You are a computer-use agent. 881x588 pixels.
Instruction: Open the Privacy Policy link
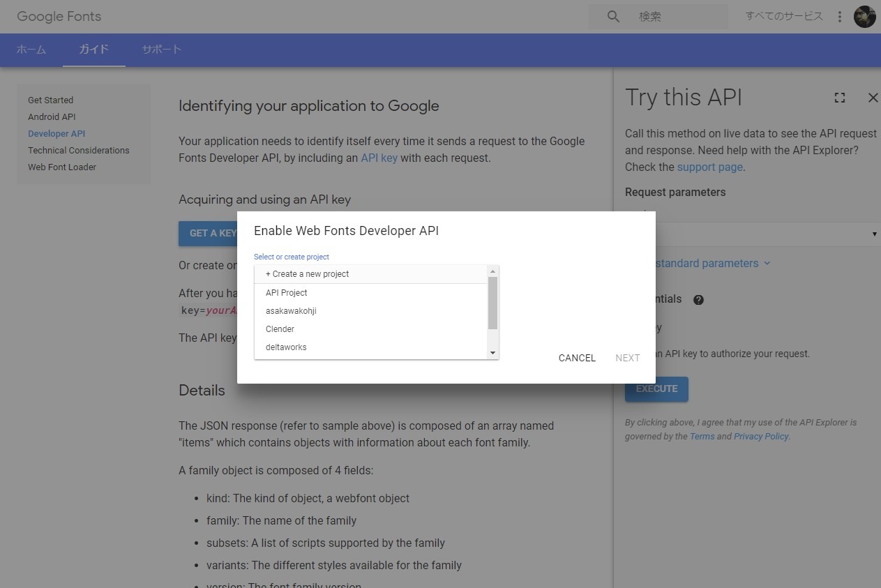click(x=761, y=437)
